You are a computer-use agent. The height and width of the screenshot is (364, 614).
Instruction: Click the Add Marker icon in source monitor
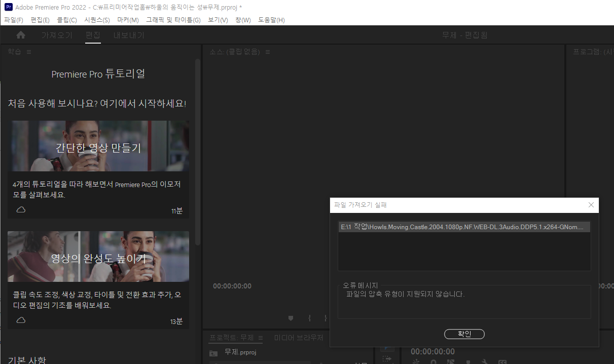[x=291, y=318]
